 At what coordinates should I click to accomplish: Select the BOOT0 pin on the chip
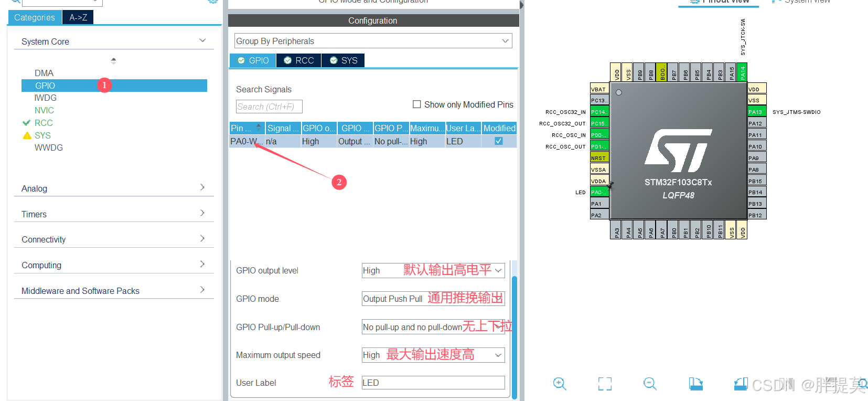662,72
